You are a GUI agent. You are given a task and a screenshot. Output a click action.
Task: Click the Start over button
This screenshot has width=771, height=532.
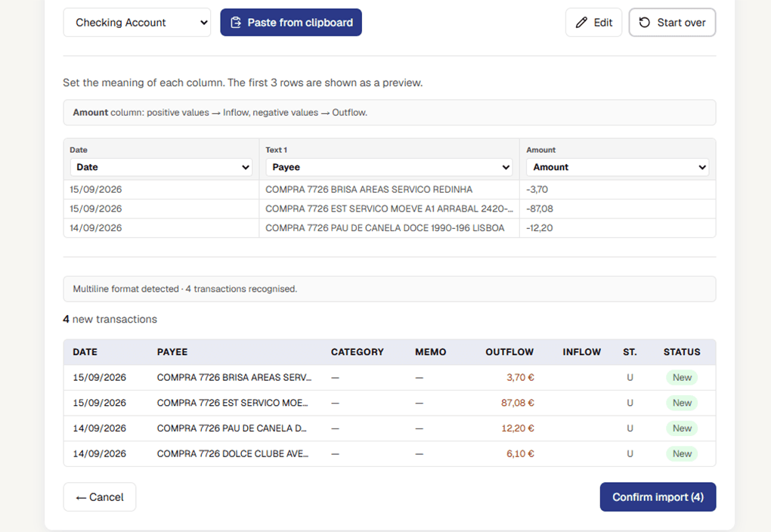point(672,23)
